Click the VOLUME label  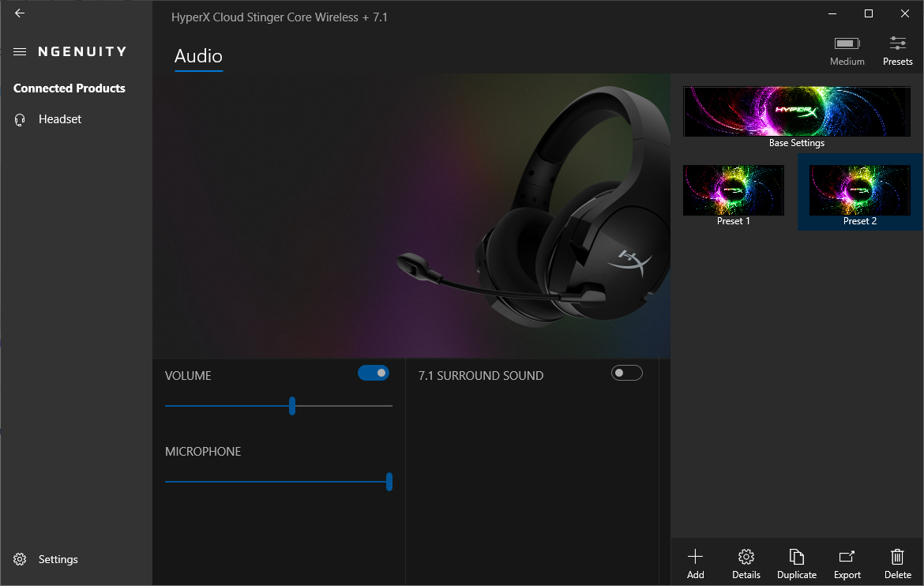pos(188,376)
